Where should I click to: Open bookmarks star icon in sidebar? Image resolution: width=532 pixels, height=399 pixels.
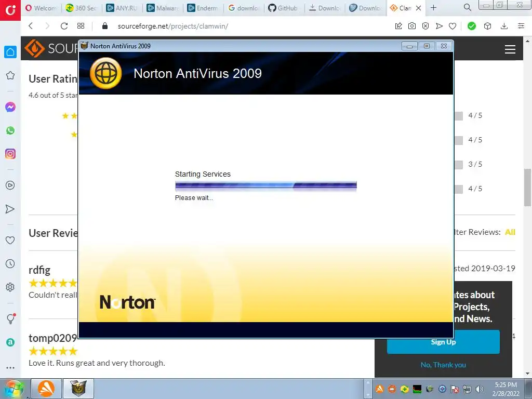point(10,75)
